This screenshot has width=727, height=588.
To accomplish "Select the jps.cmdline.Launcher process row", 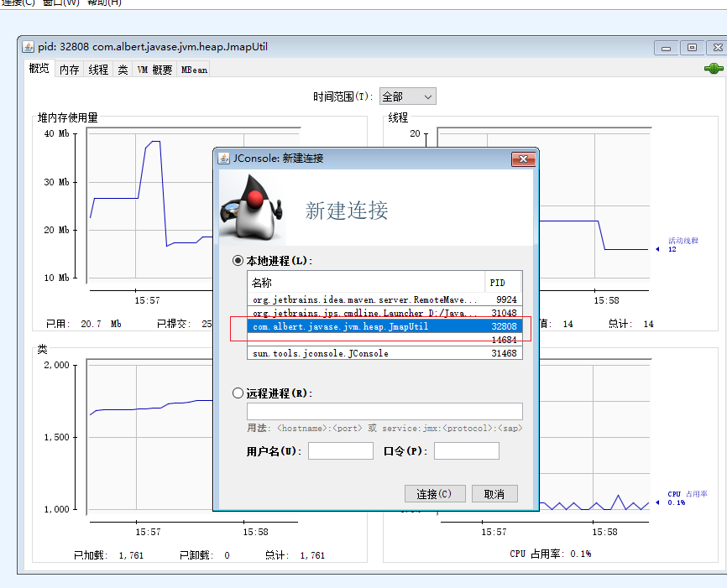I will click(x=384, y=313).
